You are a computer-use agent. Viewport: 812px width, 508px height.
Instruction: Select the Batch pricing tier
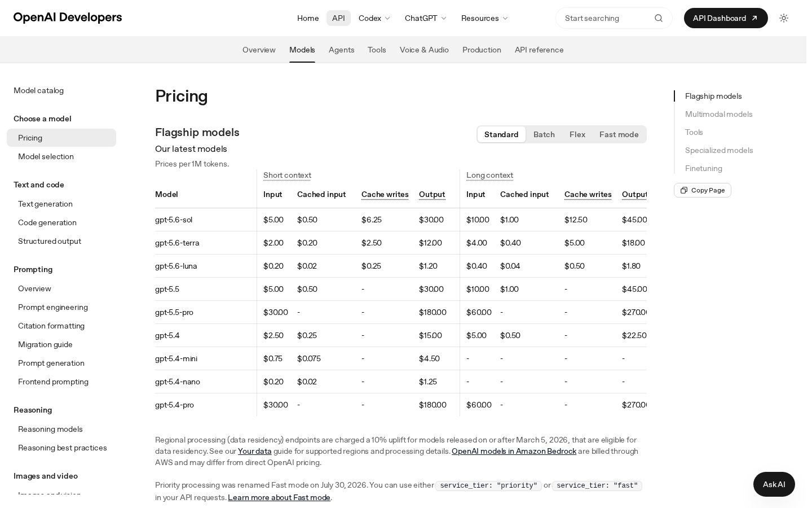click(x=544, y=134)
